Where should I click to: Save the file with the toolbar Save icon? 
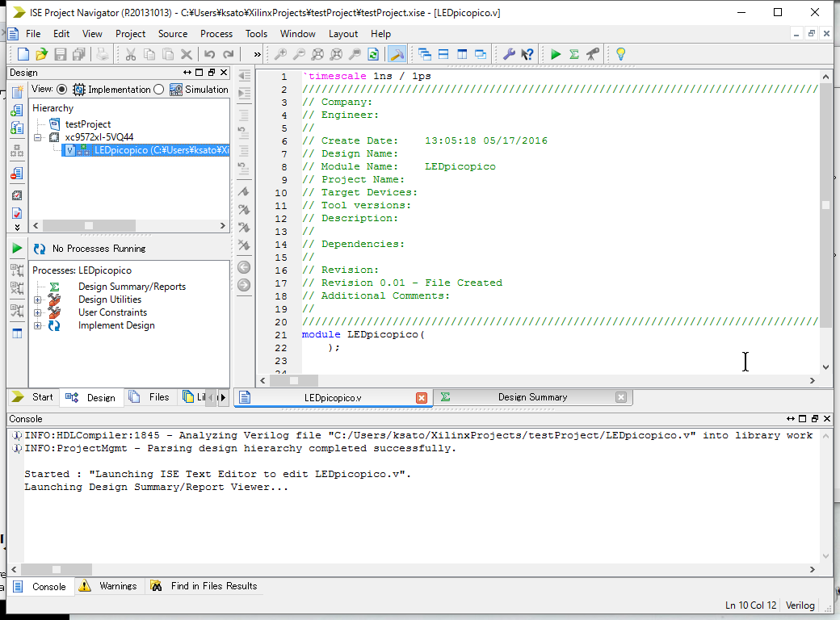click(60, 54)
